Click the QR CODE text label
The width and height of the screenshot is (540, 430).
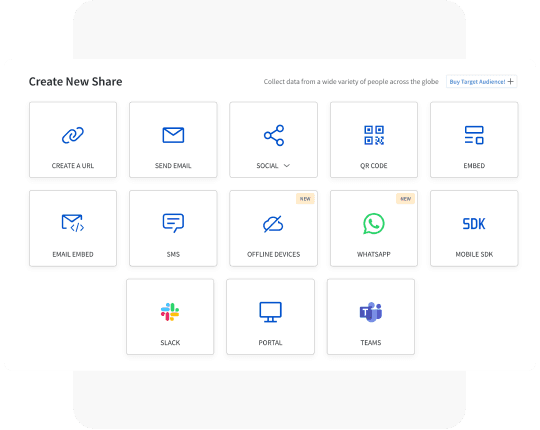(x=374, y=166)
